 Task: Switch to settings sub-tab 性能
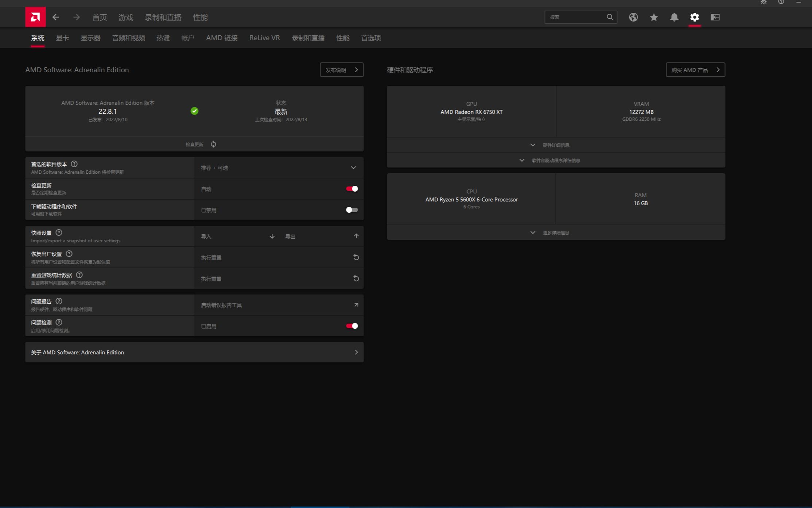click(343, 38)
